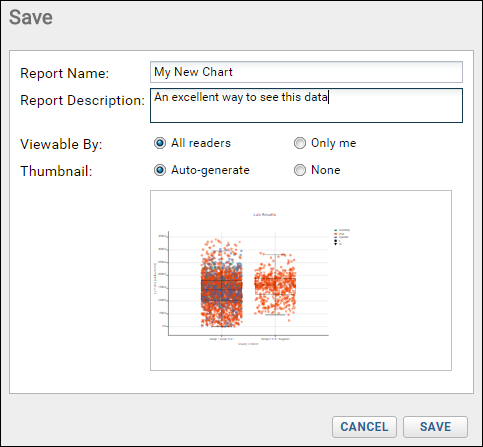The image size is (483, 447).
Task: Click the CANCEL button
Action: [x=364, y=427]
